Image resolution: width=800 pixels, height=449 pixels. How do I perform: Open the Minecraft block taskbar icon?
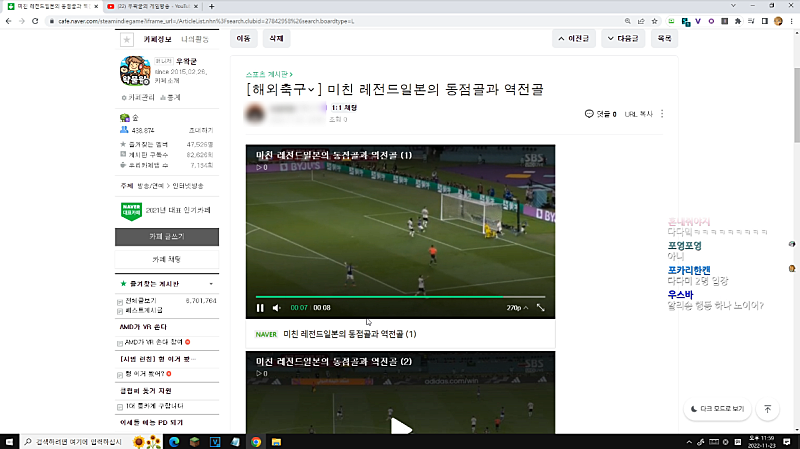pyautogui.click(x=194, y=442)
